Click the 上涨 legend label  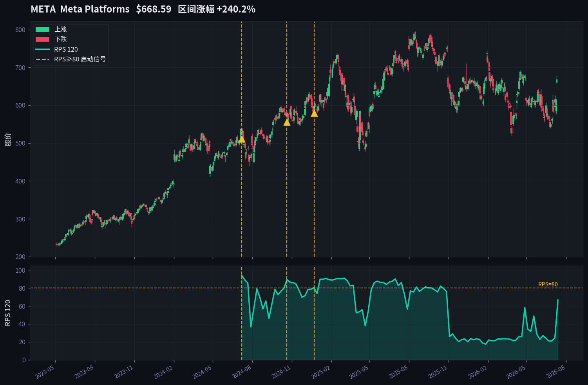click(61, 29)
